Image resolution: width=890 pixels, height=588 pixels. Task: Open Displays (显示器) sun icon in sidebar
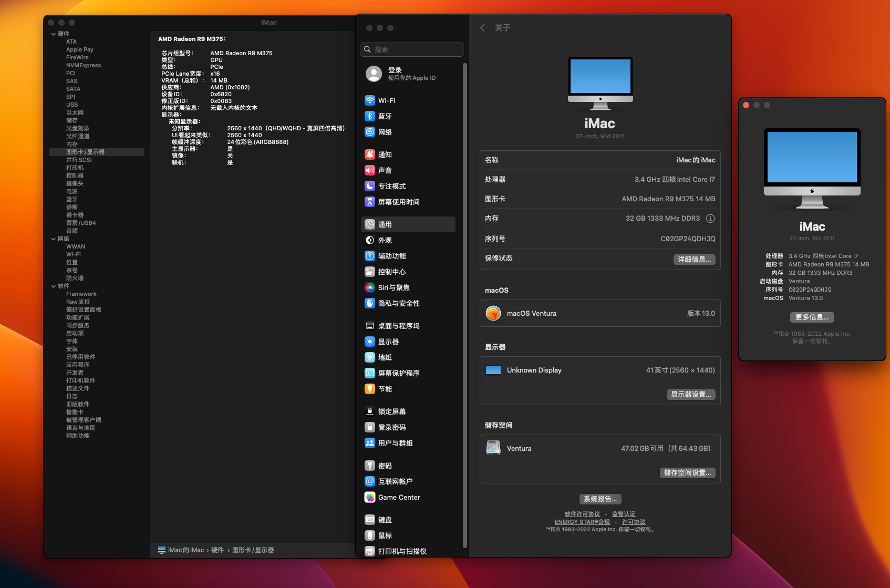pos(370,342)
